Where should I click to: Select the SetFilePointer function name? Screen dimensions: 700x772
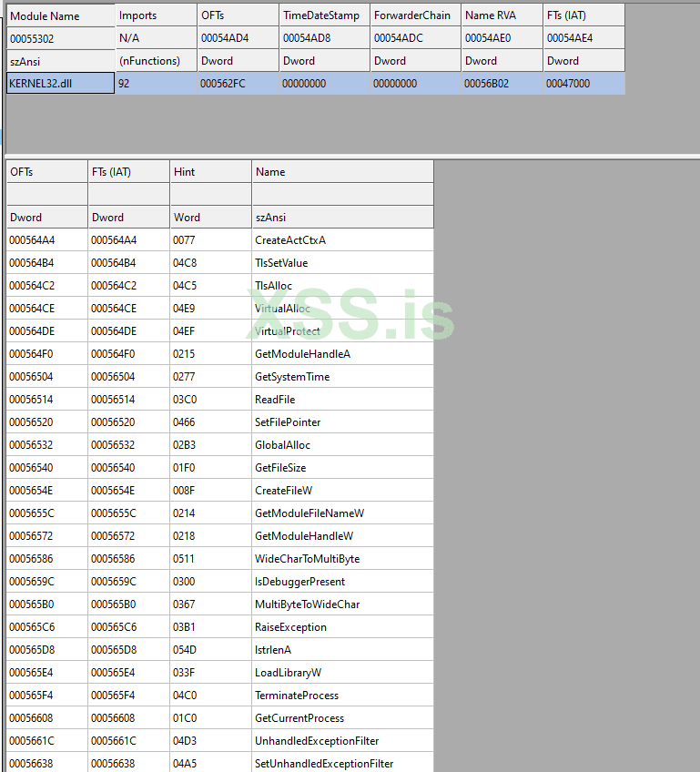(288, 422)
